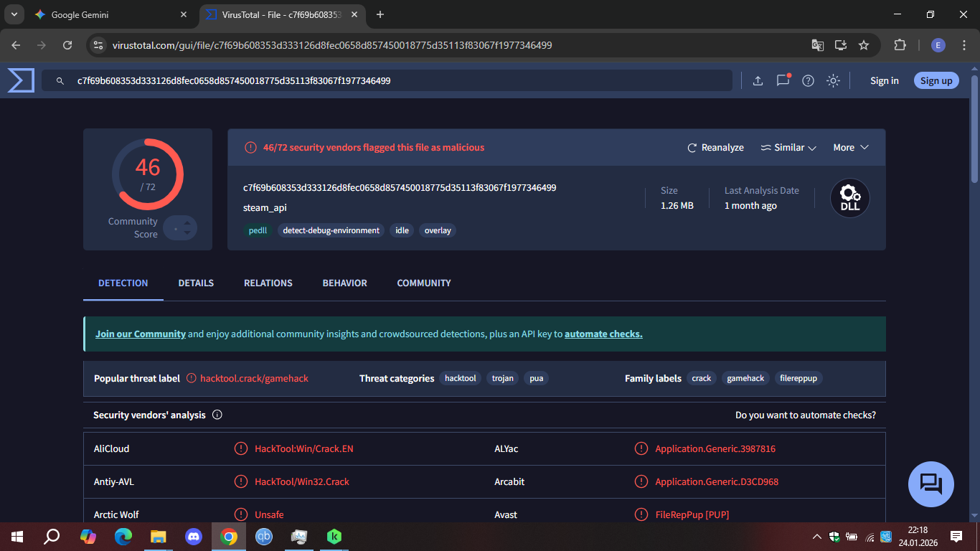The width and height of the screenshot is (980, 551).
Task: Switch to the Google Gemini tab
Action: tap(113, 14)
